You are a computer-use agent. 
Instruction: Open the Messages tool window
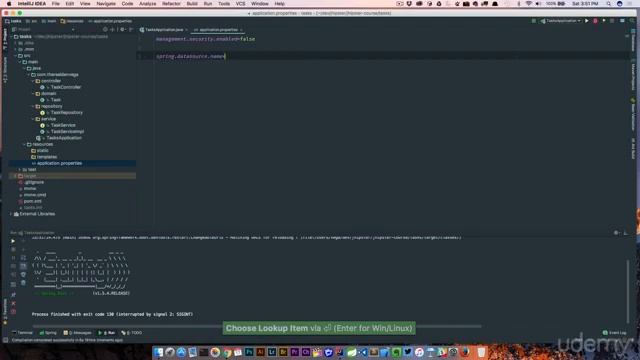[x=78, y=333]
